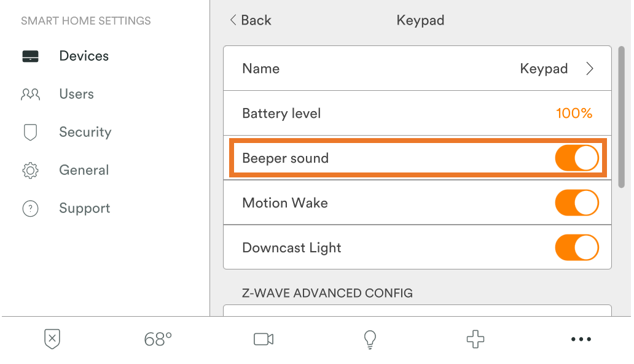
Task: Toggle the Downcast Light switch
Action: [x=576, y=248]
